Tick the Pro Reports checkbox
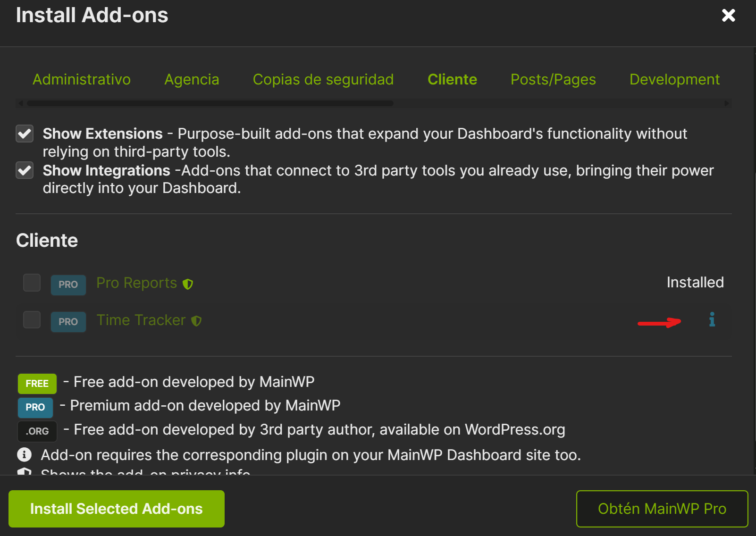The width and height of the screenshot is (756, 536). click(x=32, y=283)
